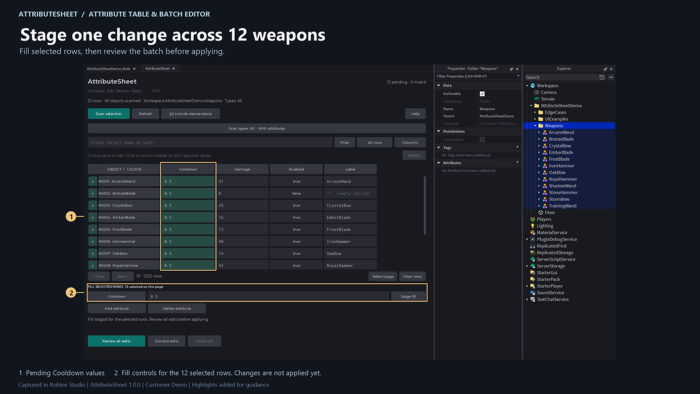This screenshot has width=700, height=394.
Task: Switch to the AttributeSheetDemo.rbxlx tab
Action: click(x=111, y=69)
